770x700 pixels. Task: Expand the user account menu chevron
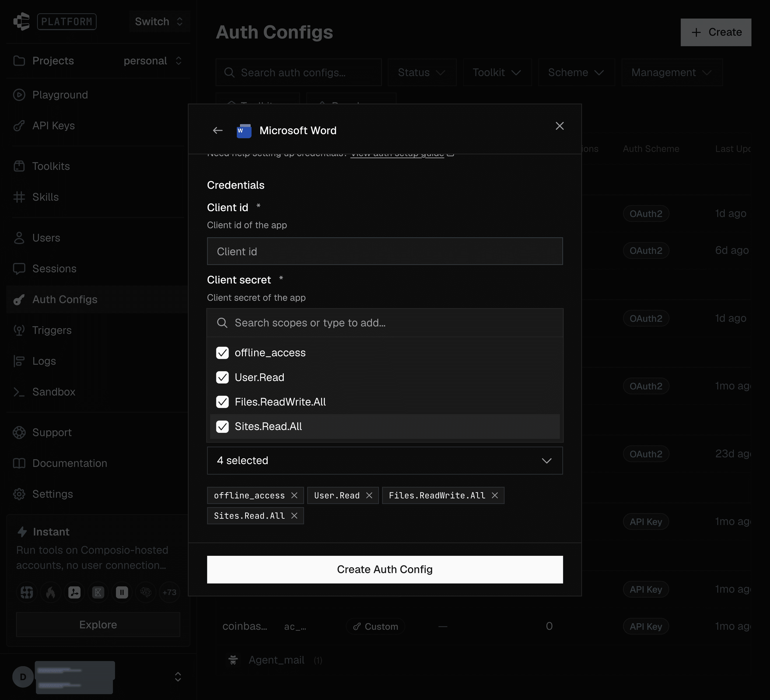178,677
